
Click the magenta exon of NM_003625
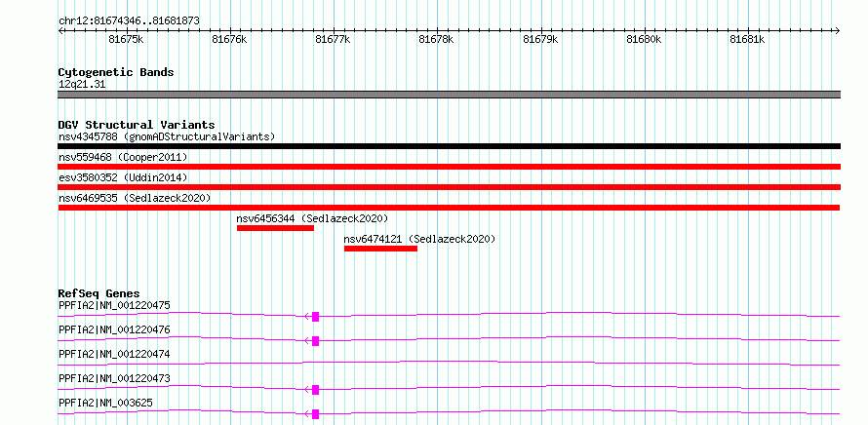[316, 414]
